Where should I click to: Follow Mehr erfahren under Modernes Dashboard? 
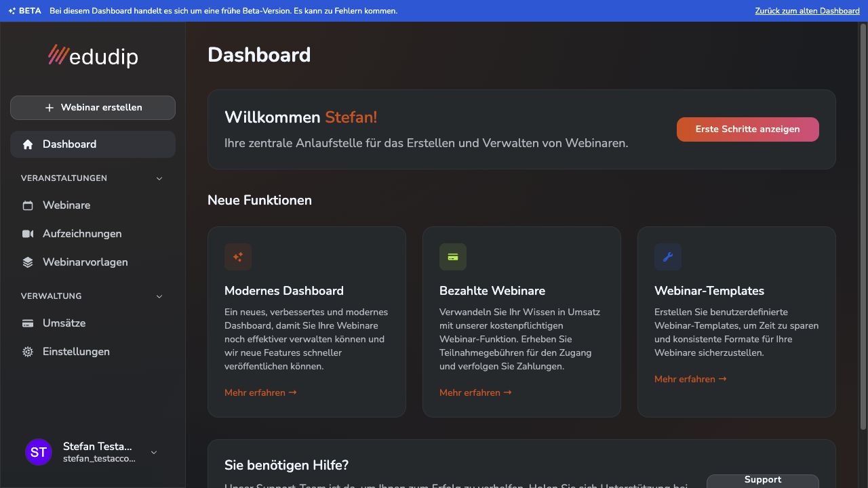[260, 392]
